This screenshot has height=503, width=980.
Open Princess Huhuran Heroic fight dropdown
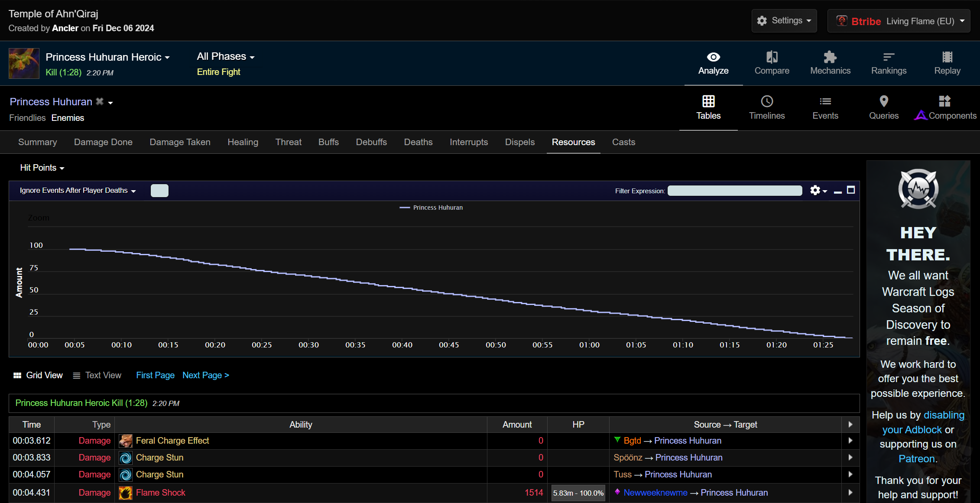pyautogui.click(x=107, y=57)
